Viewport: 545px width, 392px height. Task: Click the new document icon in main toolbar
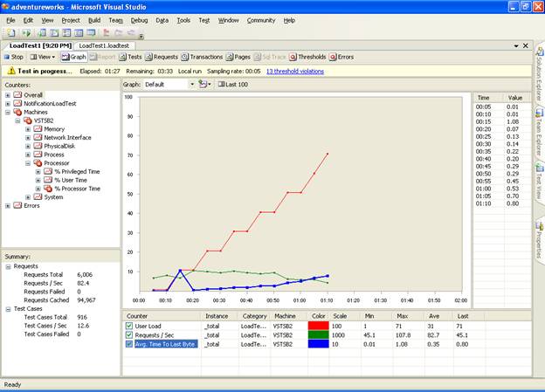(x=11, y=33)
